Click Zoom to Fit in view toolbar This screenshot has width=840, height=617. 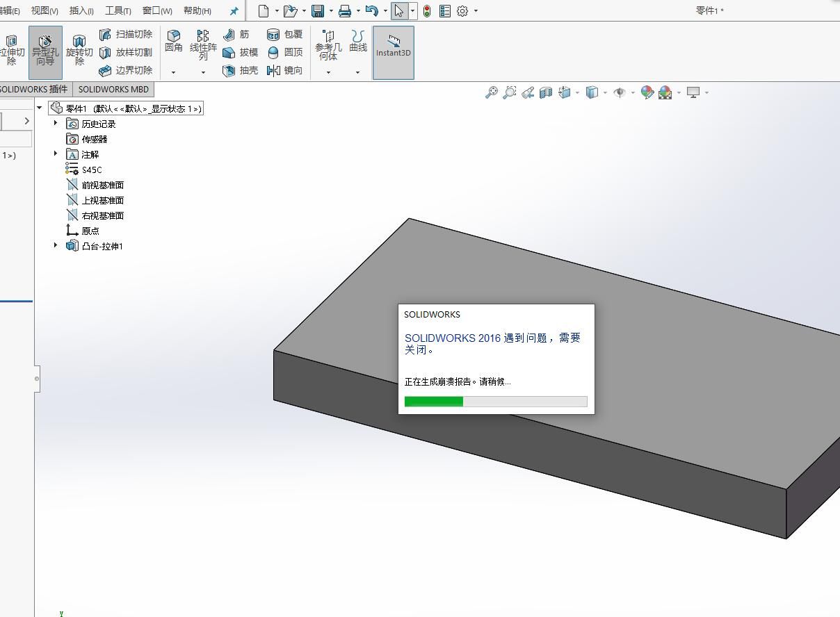tap(491, 92)
